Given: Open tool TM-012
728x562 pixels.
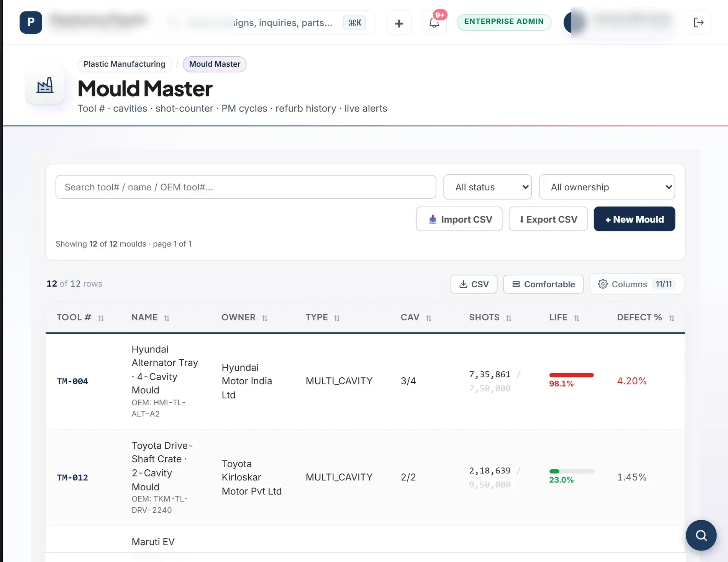Looking at the screenshot, I should coord(72,477).
